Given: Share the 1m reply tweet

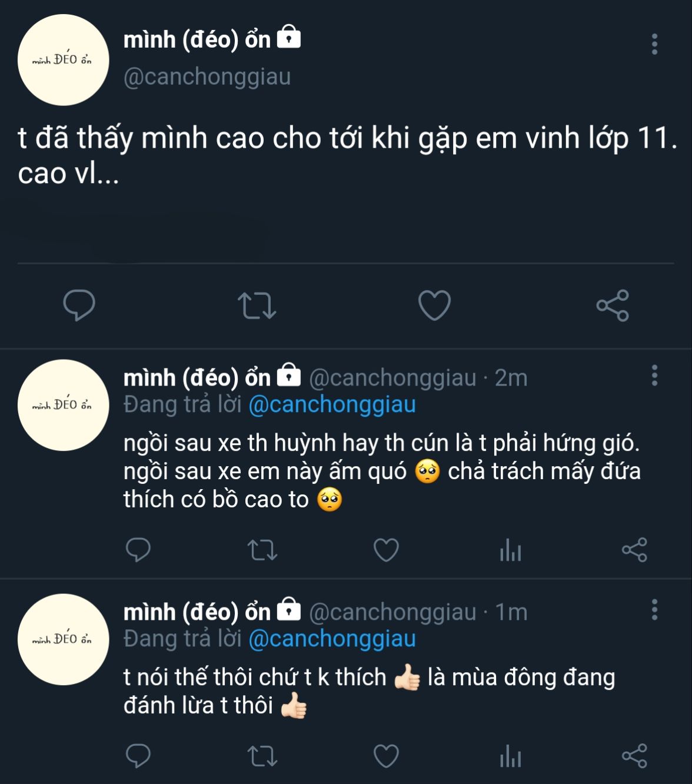Looking at the screenshot, I should click(x=634, y=756).
